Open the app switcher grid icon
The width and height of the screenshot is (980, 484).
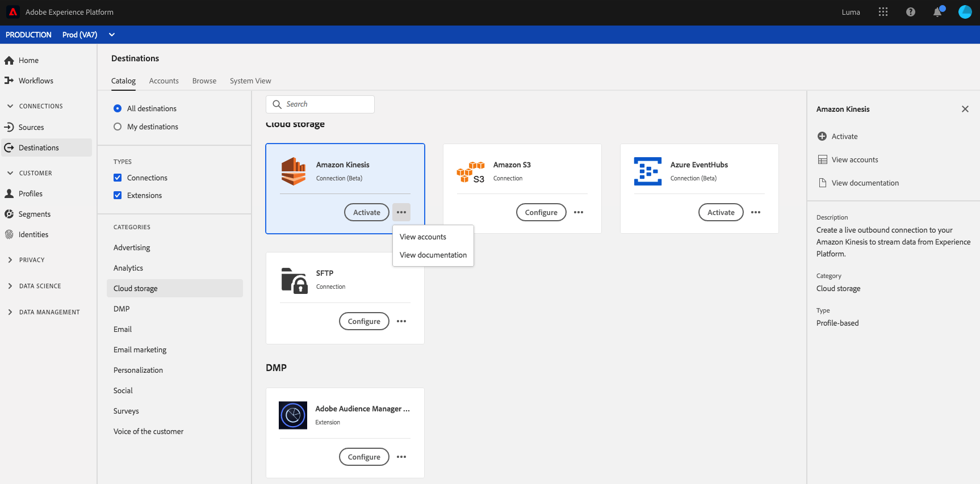click(x=883, y=12)
